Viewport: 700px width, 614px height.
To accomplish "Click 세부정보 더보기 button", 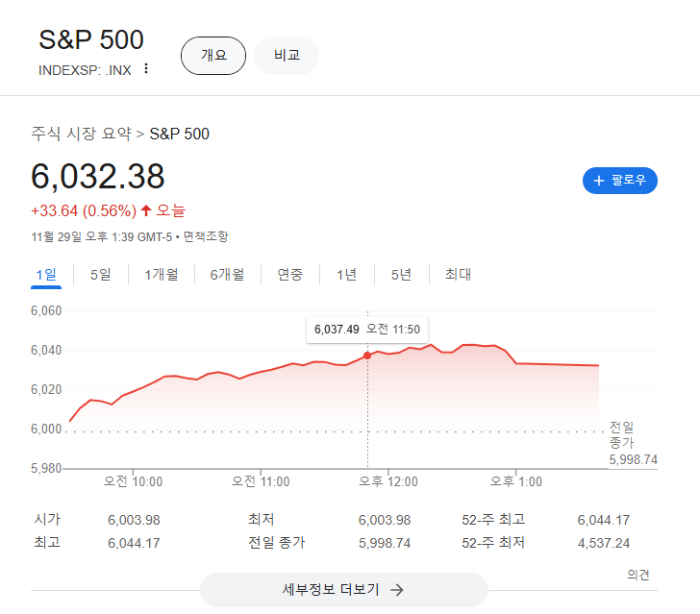I will tap(343, 589).
